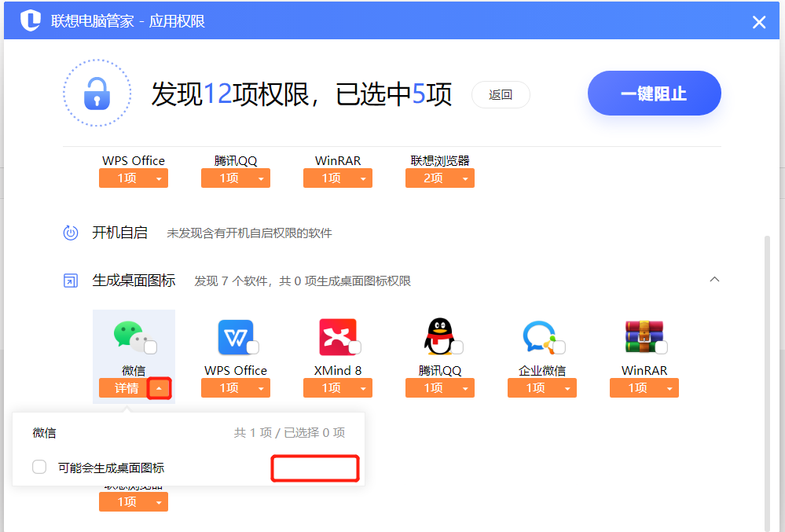785x532 pixels.
Task: Open WinRAR 1项 dropdown above 开机自启
Action: [x=337, y=178]
